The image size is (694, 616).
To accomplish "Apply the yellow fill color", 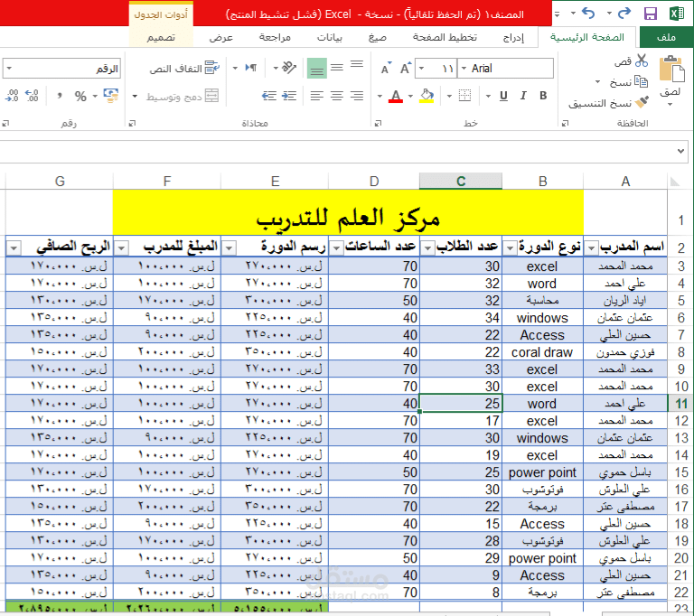I will (x=427, y=96).
